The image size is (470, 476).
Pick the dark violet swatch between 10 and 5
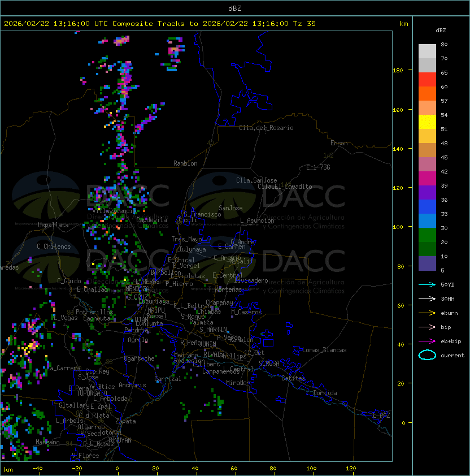click(427, 263)
